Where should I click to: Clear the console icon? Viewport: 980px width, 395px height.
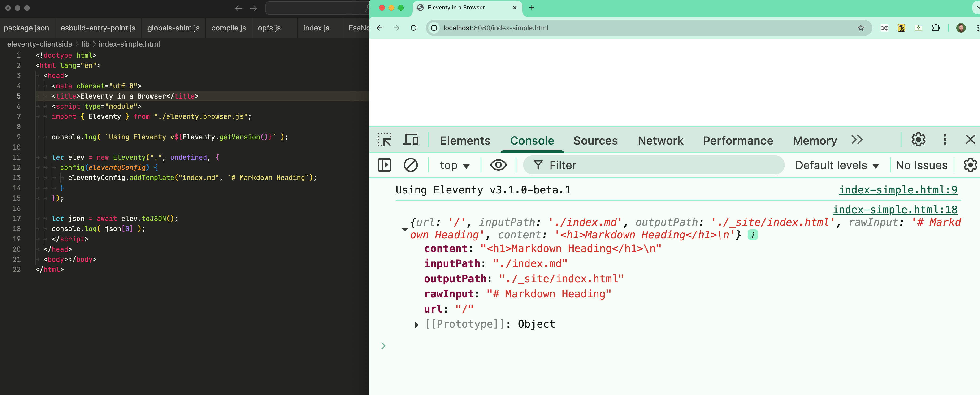point(411,165)
